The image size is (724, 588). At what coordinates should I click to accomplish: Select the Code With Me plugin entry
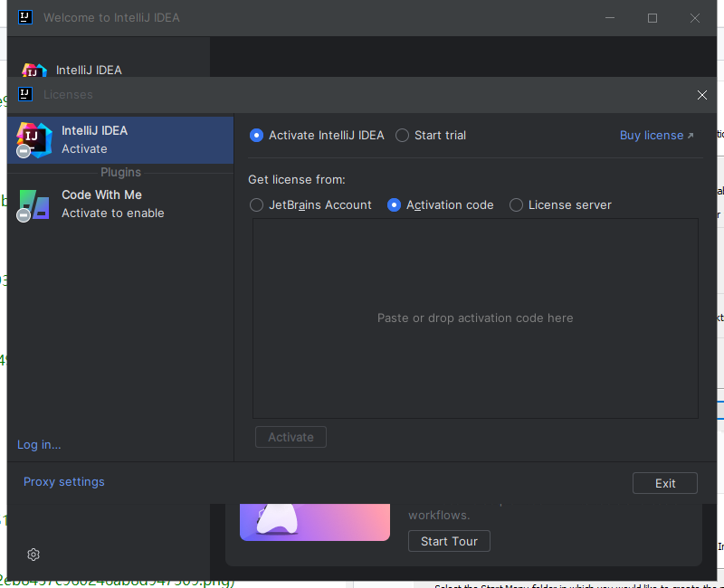coord(120,204)
